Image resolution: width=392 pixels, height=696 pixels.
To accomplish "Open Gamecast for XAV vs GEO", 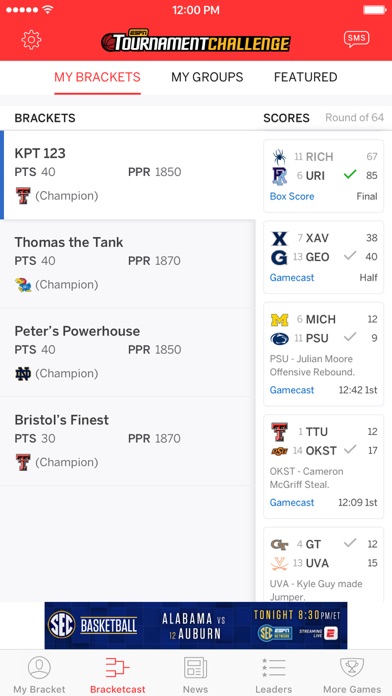I will [x=292, y=278].
